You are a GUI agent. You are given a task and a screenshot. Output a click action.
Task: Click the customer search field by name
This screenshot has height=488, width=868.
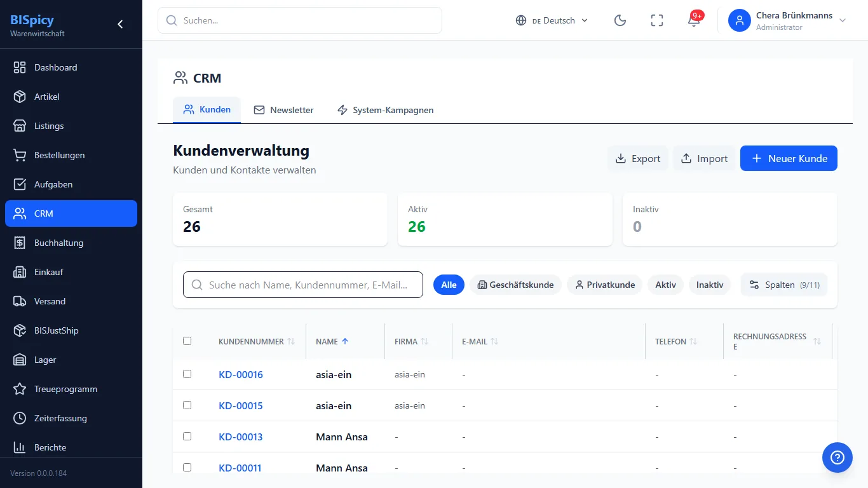point(303,285)
